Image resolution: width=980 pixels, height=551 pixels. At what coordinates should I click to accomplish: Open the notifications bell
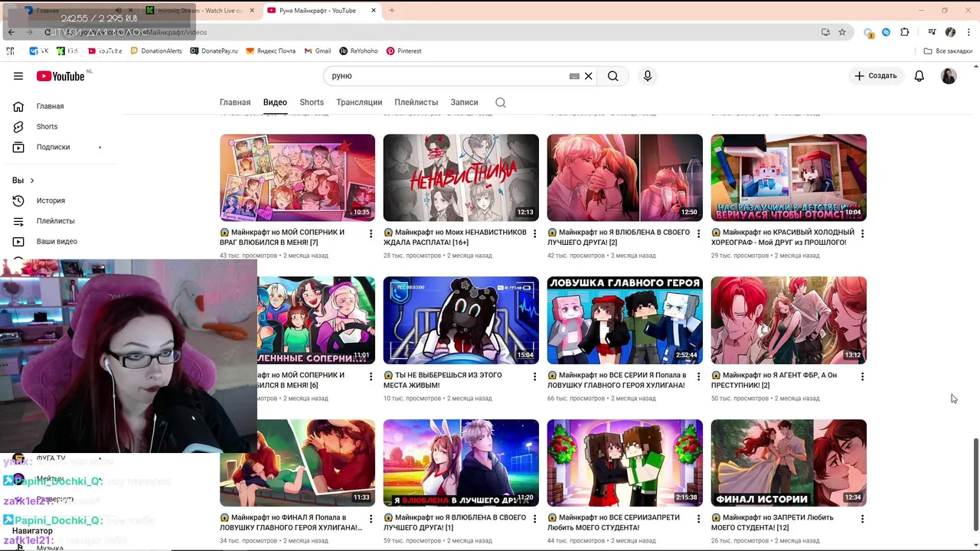point(920,76)
